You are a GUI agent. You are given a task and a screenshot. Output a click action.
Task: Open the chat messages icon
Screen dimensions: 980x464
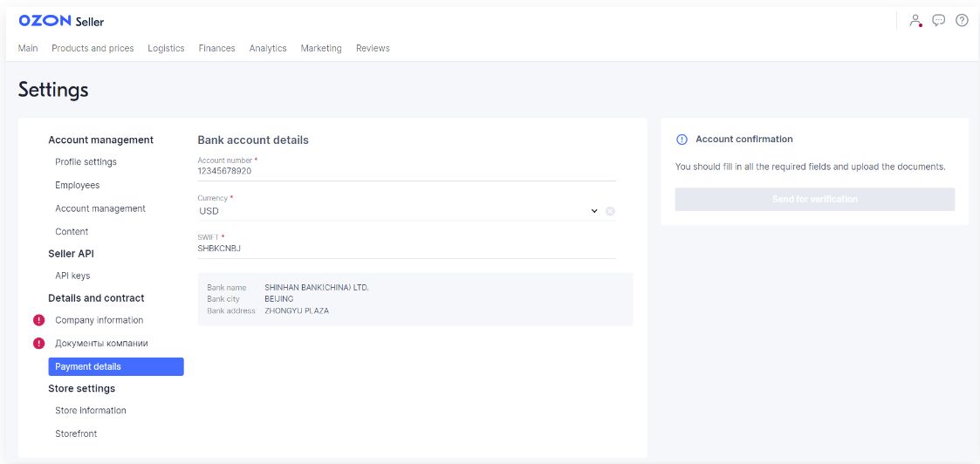tap(938, 20)
